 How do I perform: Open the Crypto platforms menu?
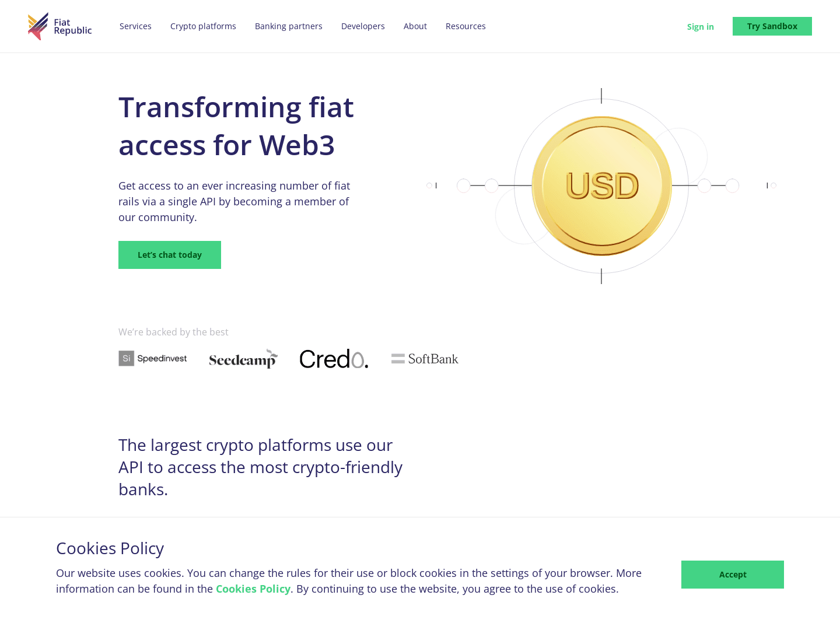(x=203, y=26)
